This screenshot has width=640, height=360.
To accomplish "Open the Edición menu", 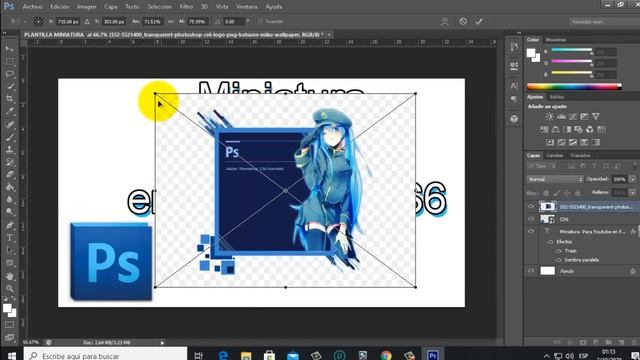I will pos(60,7).
